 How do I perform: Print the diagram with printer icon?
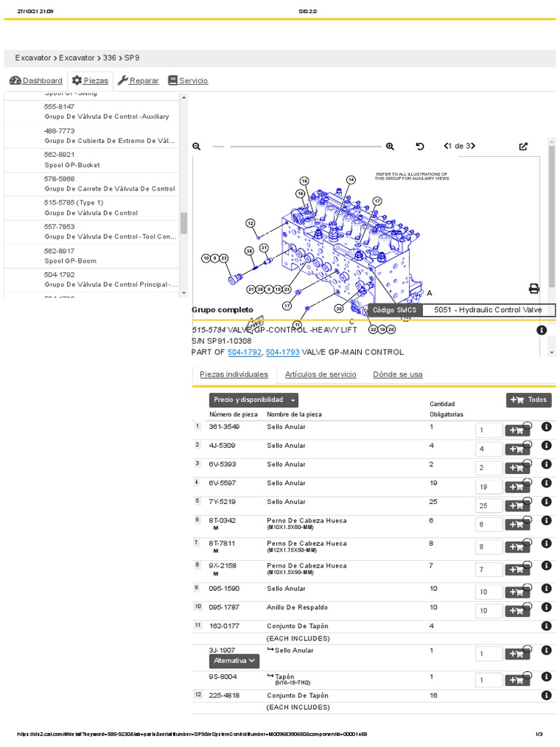(x=534, y=289)
